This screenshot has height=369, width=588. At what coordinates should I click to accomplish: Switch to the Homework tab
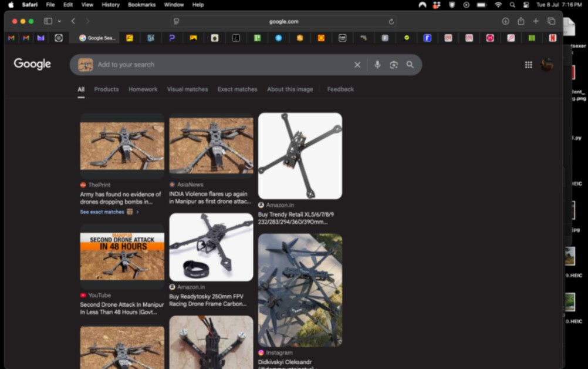(143, 89)
